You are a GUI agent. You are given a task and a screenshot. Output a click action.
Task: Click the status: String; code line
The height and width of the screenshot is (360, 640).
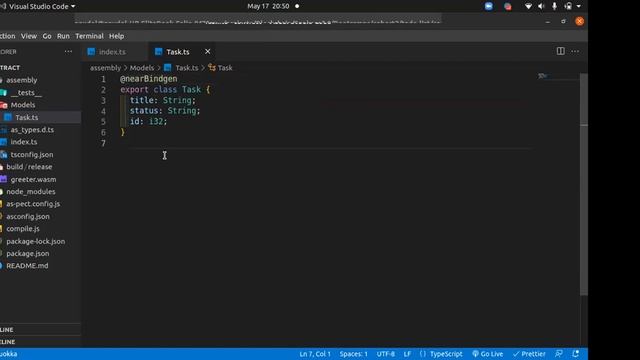point(165,111)
